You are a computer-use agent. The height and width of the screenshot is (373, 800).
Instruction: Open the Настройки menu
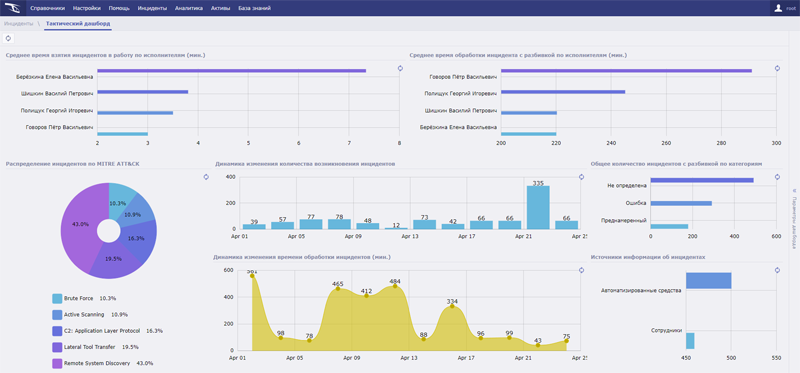(87, 8)
